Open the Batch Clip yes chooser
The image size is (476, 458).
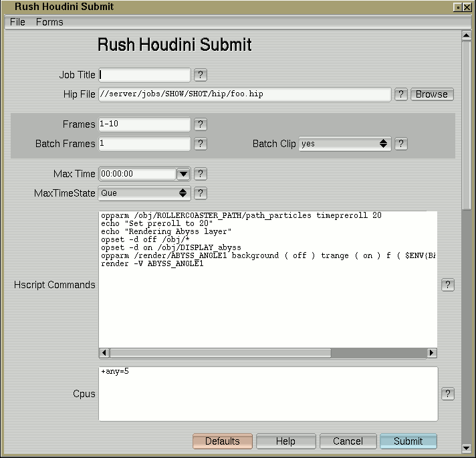345,144
